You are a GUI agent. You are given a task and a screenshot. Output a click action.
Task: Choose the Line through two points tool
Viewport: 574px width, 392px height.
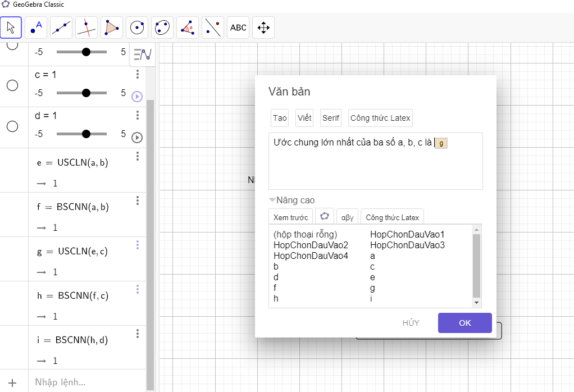tap(61, 27)
